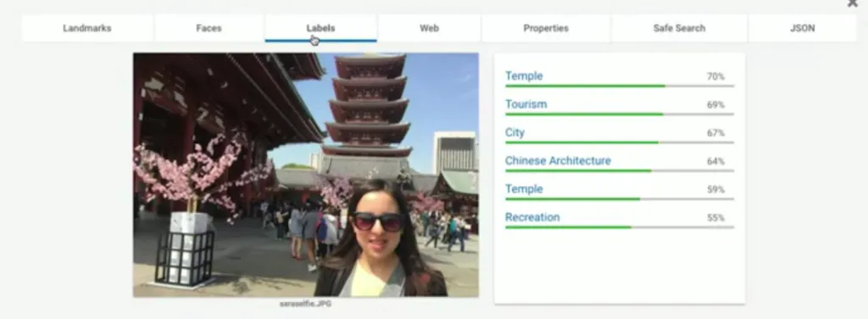Click the 64% confidence value
This screenshot has height=319, width=868.
[x=715, y=162]
